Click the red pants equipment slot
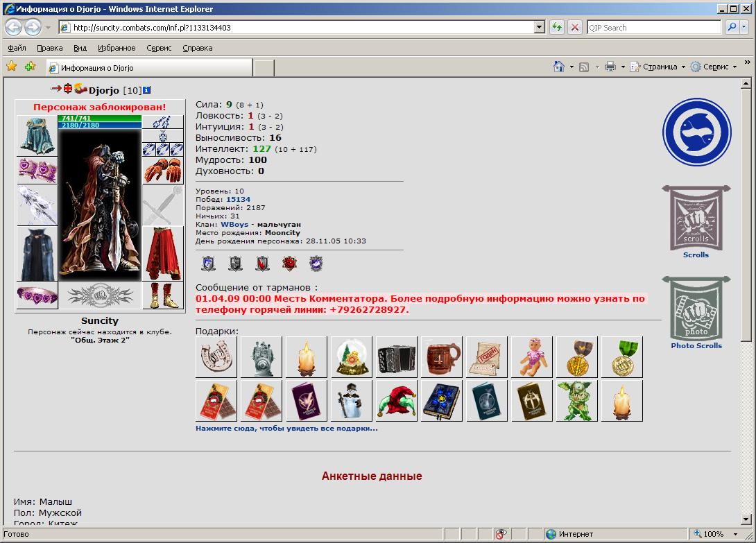The height and width of the screenshot is (543, 756). [x=163, y=254]
